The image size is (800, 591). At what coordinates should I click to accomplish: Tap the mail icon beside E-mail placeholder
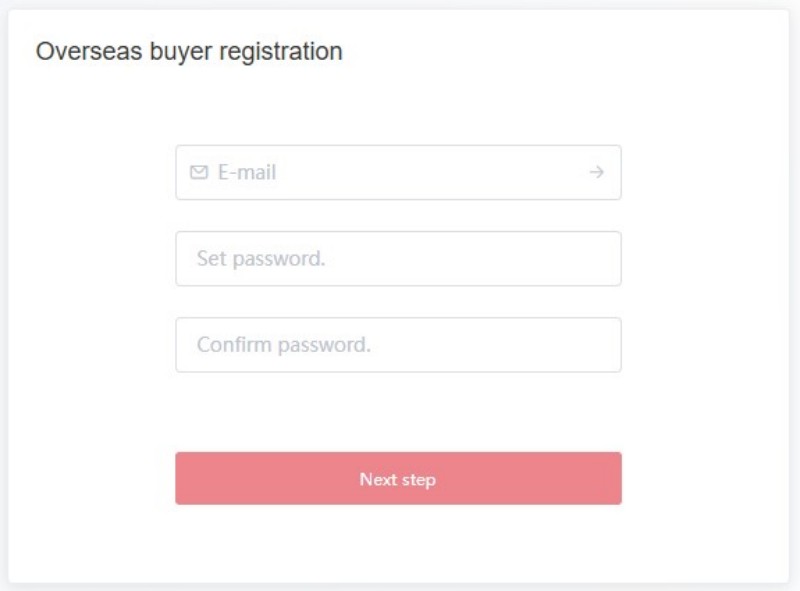[199, 173]
